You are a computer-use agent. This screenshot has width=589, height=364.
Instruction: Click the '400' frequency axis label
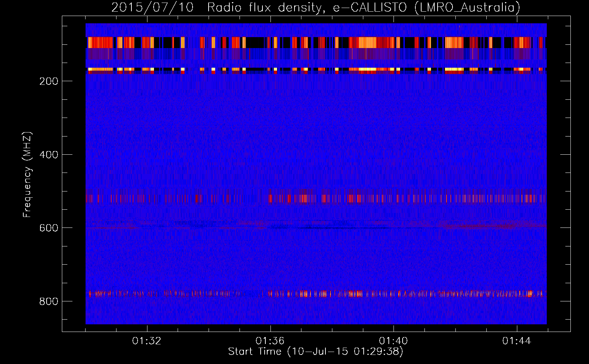pyautogui.click(x=49, y=155)
